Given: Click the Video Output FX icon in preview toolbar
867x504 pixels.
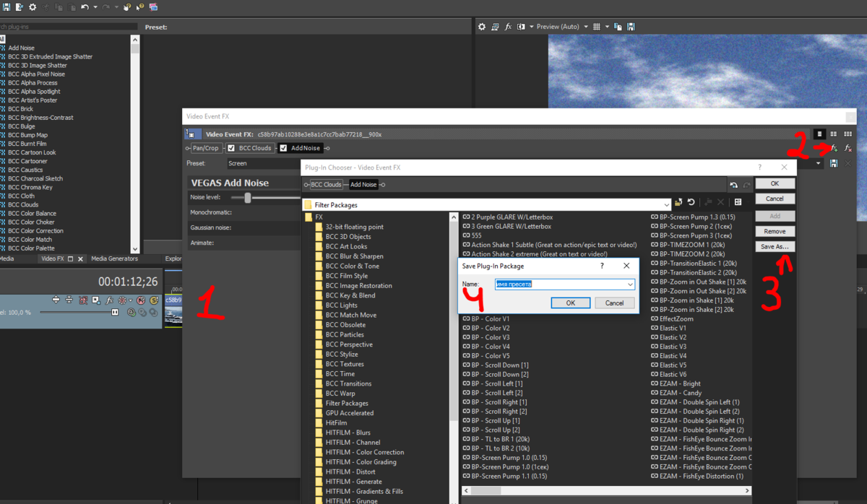Looking at the screenshot, I should coord(508,27).
